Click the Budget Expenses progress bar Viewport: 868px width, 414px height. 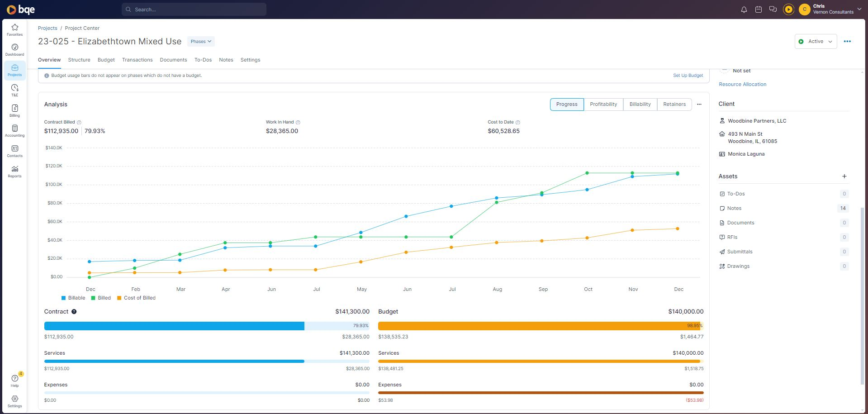[x=541, y=393]
